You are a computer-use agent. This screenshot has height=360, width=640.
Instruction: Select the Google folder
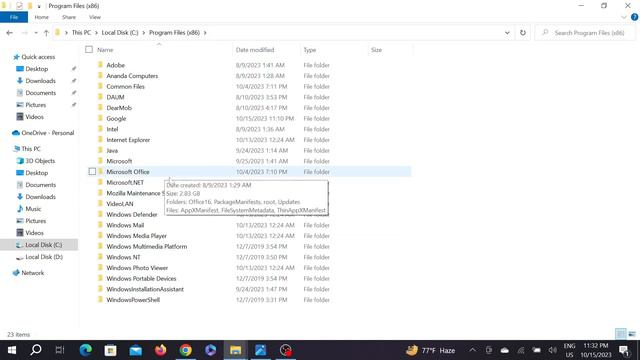pyautogui.click(x=116, y=118)
